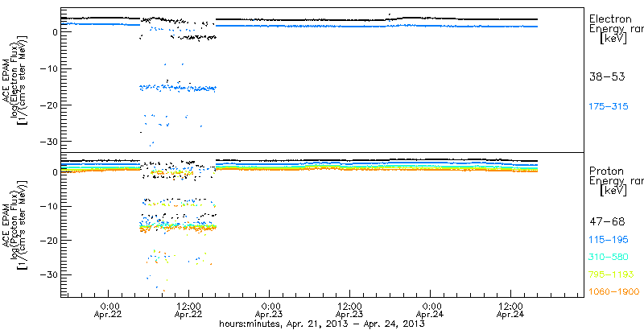
Task: Click the 0:00 Apr.23 time axis label
Action: pos(270,311)
